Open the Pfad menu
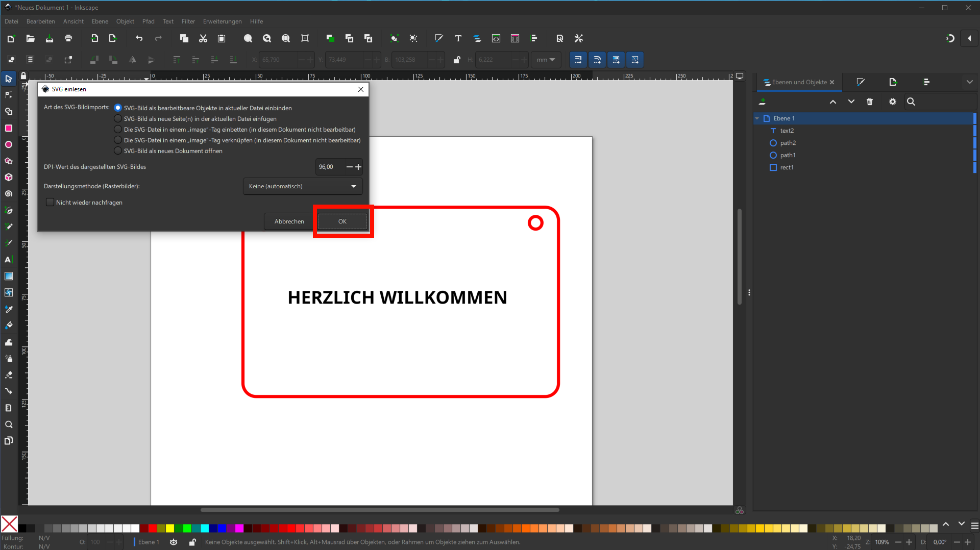The image size is (980, 550). 149,21
